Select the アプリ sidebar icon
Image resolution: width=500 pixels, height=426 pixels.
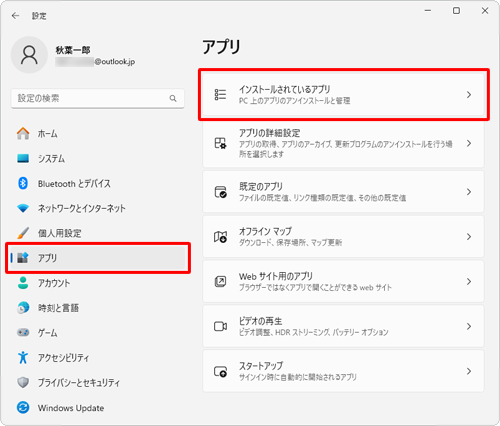tap(23, 258)
